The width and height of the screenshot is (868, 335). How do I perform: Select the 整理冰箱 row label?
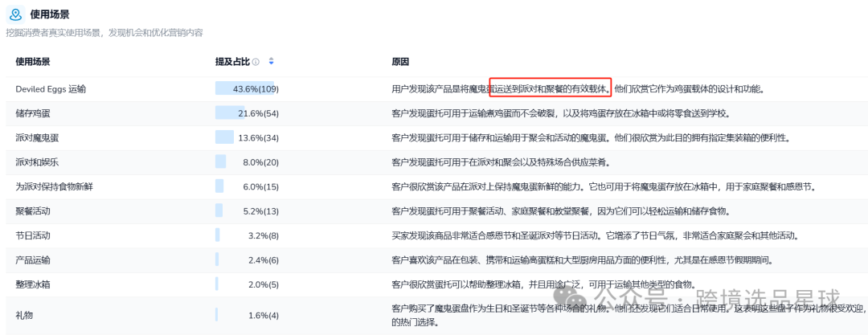tap(33, 284)
